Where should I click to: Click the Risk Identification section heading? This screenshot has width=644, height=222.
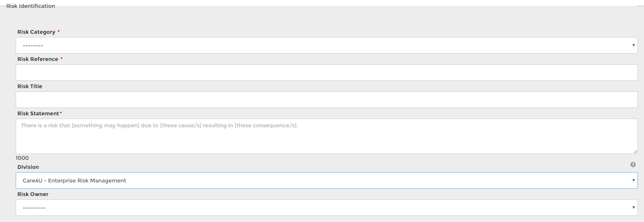31,6
